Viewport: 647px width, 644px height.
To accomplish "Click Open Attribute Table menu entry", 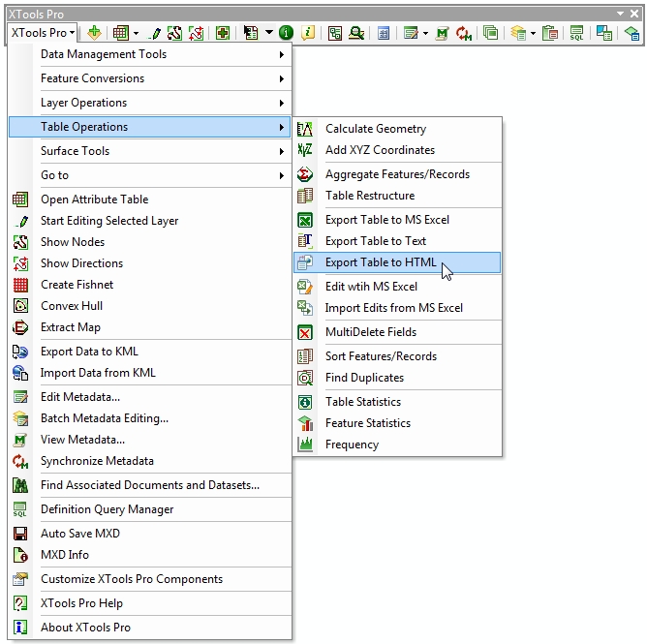I will tap(150, 199).
